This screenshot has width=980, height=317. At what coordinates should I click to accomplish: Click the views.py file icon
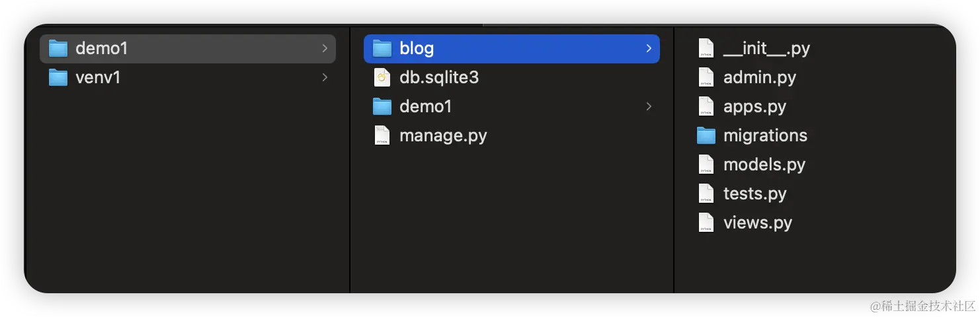pyautogui.click(x=706, y=223)
